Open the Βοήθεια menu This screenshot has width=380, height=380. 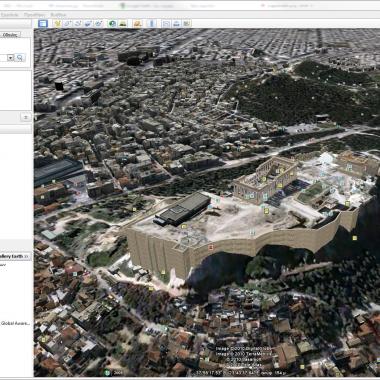[x=58, y=15]
